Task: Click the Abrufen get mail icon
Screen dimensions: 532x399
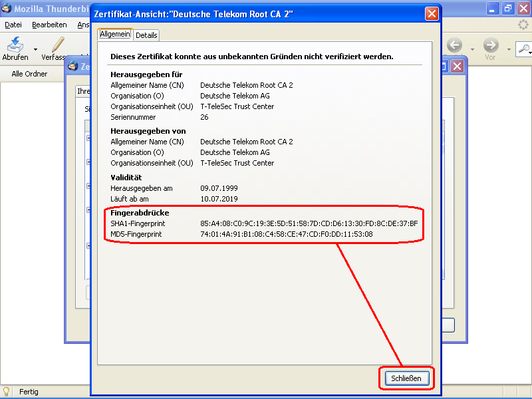Action: [x=15, y=45]
